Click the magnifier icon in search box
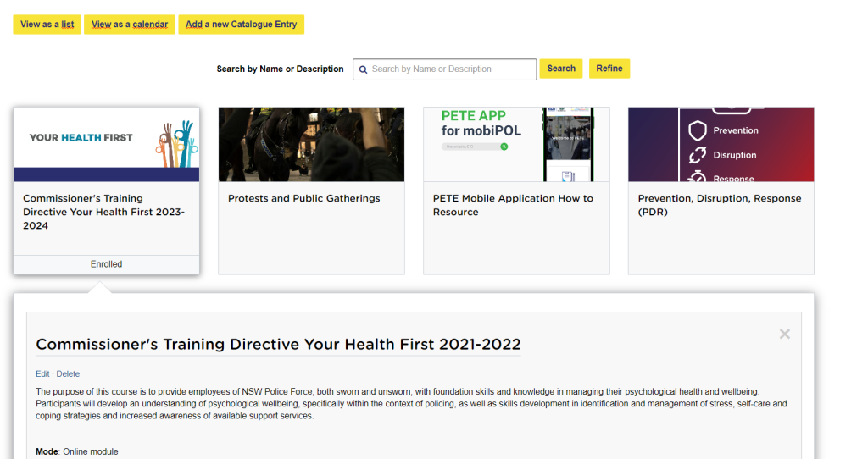Screen dimensions: 868x459 363,69
